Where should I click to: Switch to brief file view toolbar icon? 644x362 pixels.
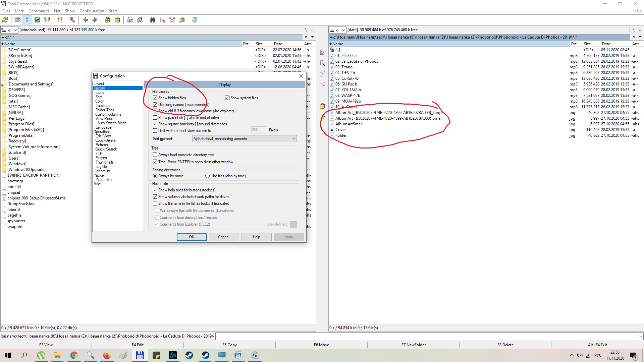pyautogui.click(x=18, y=20)
